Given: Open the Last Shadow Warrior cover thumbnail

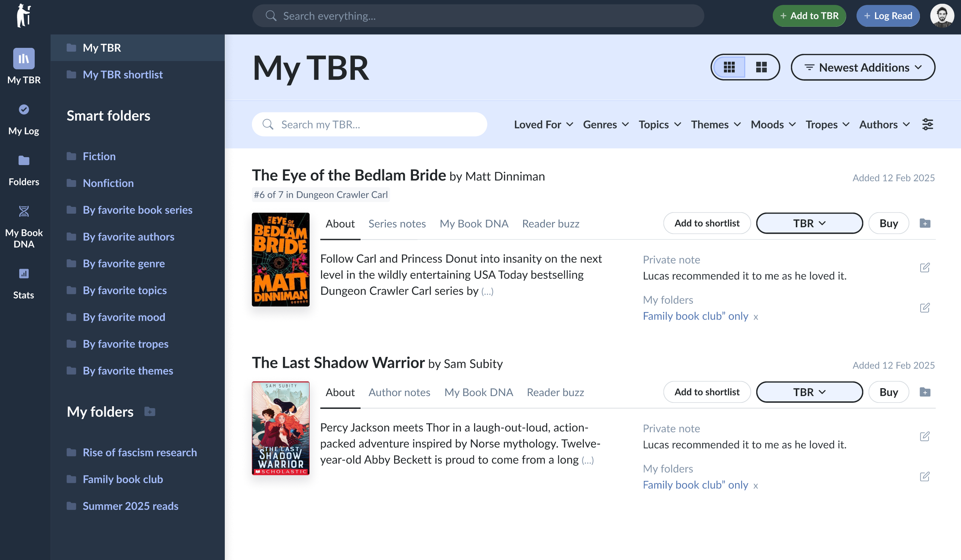Looking at the screenshot, I should tap(280, 428).
